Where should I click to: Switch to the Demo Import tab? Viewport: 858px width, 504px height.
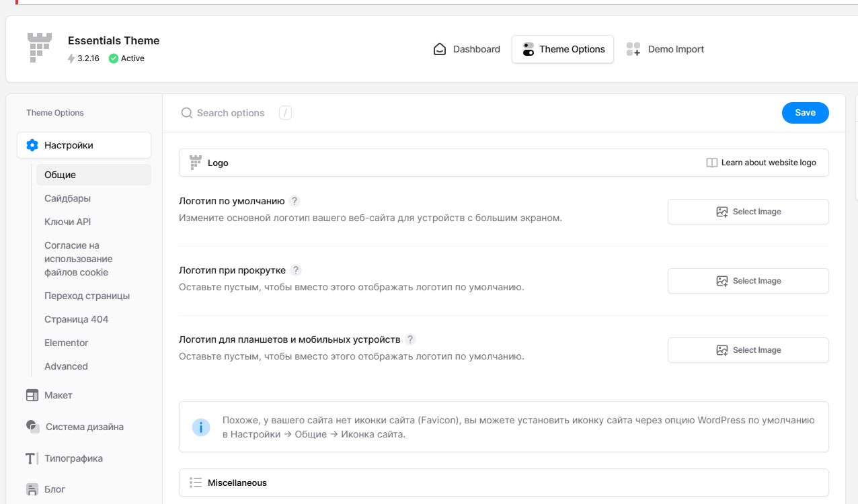click(x=665, y=49)
